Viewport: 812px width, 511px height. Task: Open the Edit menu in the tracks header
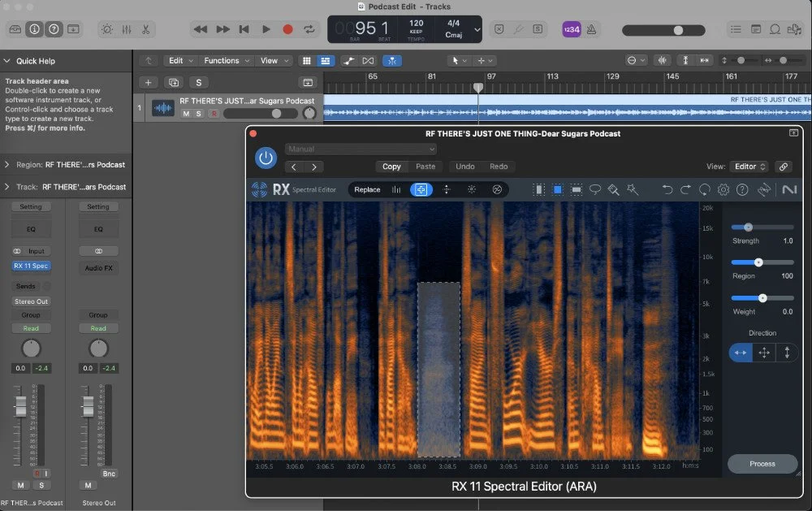tap(179, 60)
